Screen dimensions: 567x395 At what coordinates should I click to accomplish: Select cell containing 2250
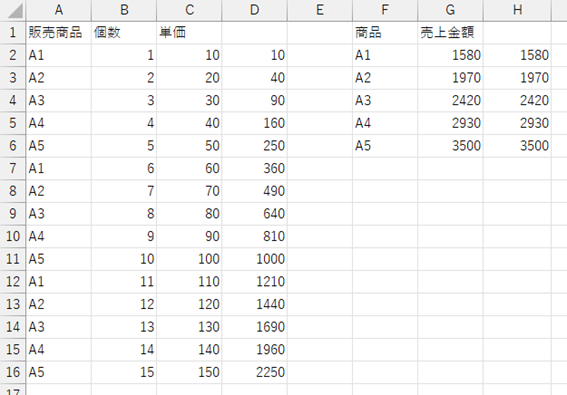pos(255,372)
